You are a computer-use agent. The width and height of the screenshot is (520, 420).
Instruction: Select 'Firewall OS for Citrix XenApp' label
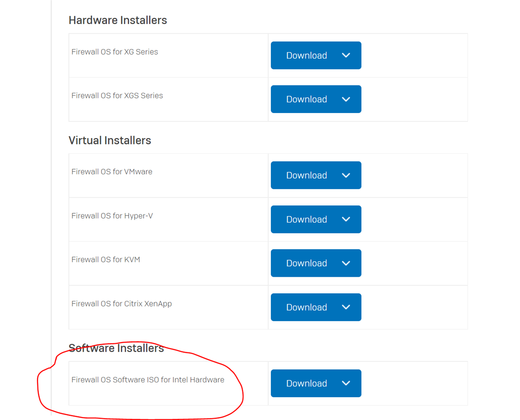[x=122, y=304]
